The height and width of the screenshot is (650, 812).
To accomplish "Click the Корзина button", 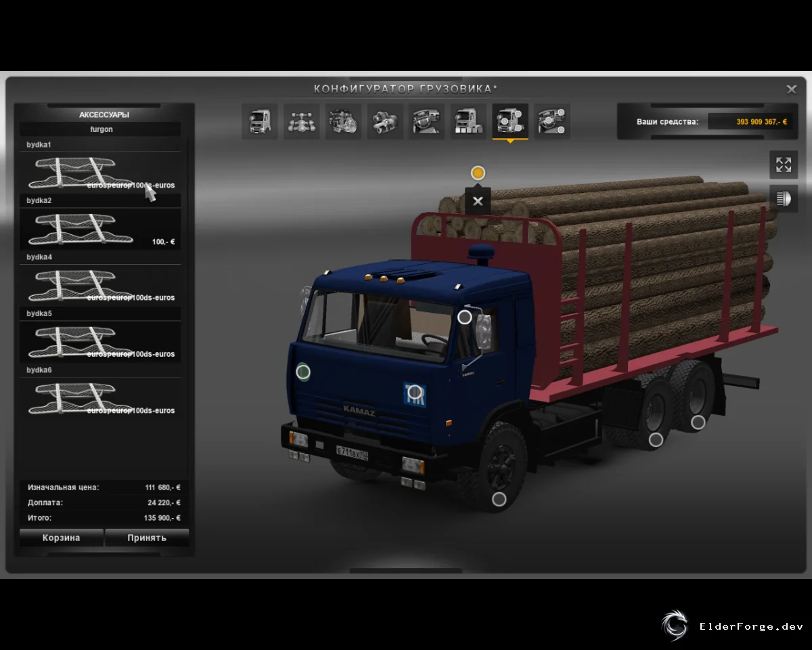I will 62,538.
